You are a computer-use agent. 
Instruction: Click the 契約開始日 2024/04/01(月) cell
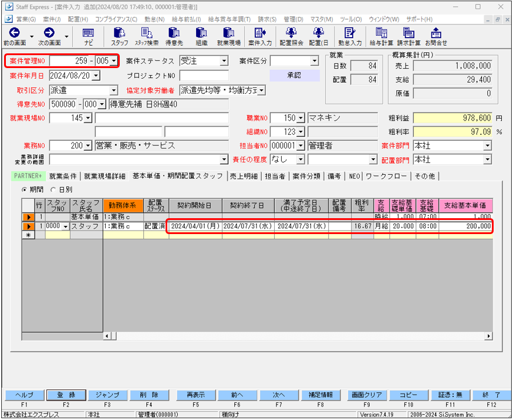pyautogui.click(x=195, y=226)
